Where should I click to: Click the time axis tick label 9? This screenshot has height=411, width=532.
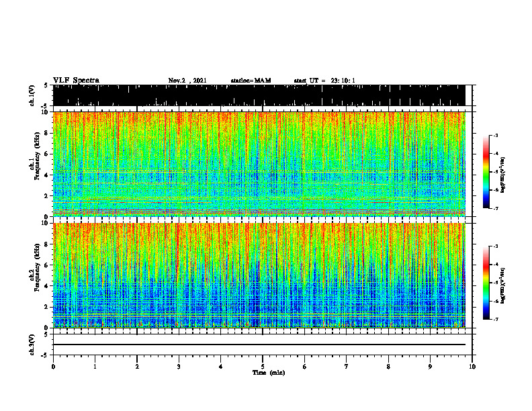click(x=430, y=367)
